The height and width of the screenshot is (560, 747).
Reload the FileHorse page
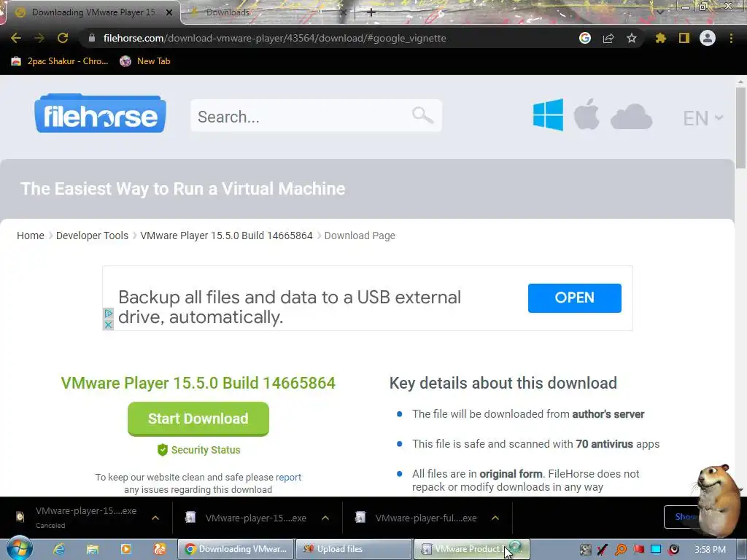click(63, 38)
